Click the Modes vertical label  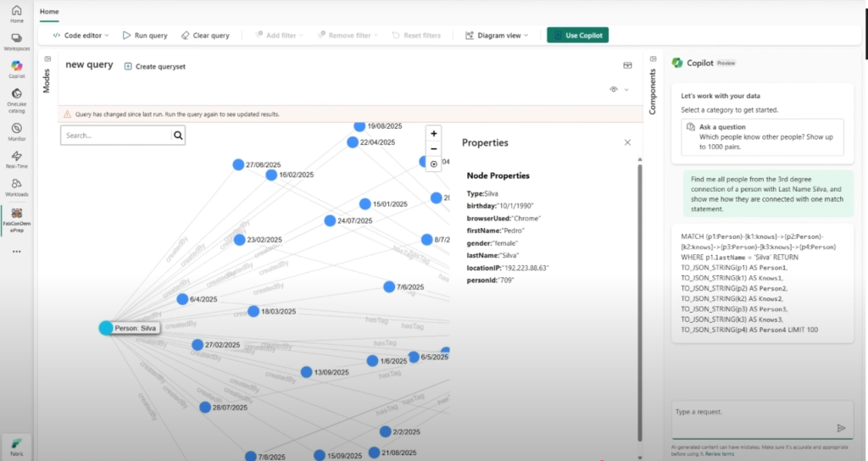pyautogui.click(x=47, y=81)
